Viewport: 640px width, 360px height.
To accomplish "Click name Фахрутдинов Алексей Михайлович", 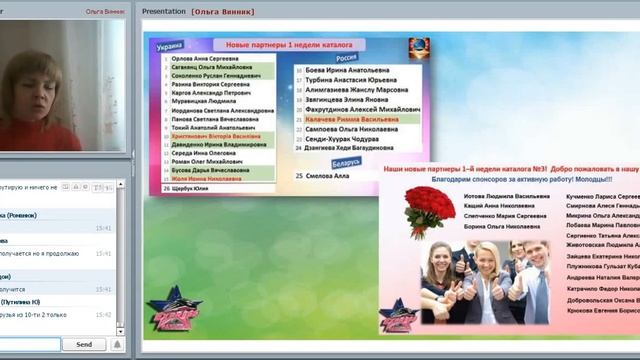I will 362,109.
